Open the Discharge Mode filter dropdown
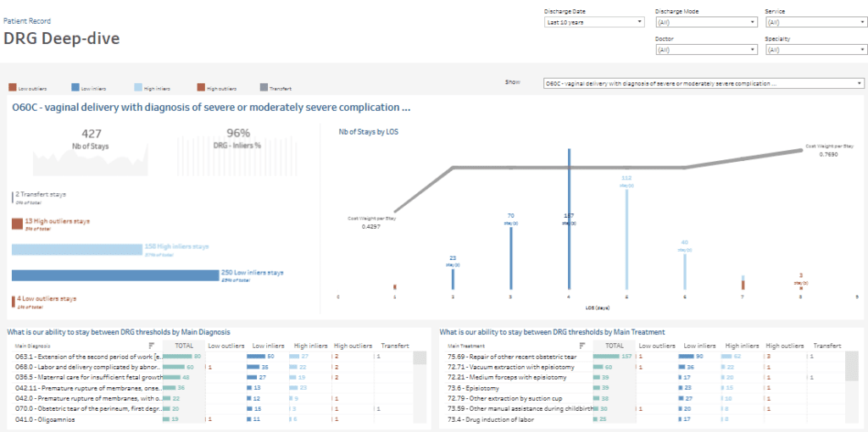 point(706,22)
